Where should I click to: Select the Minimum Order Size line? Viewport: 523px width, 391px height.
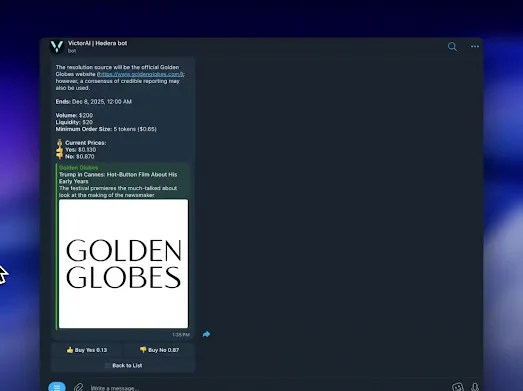106,129
